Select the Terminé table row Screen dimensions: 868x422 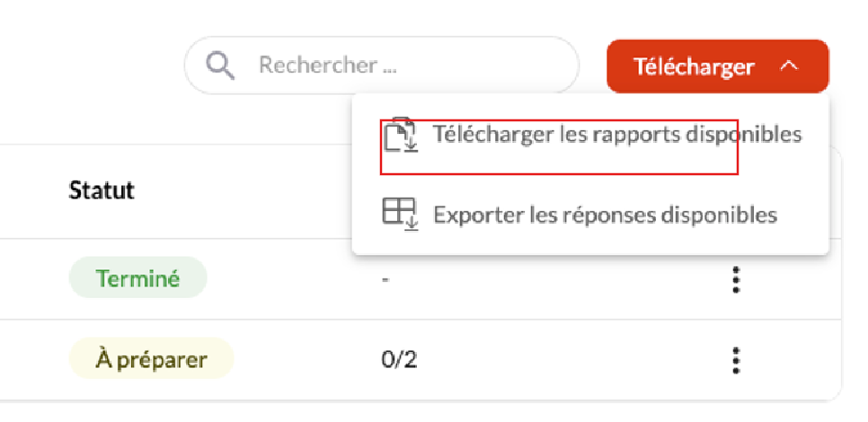pyautogui.click(x=421, y=279)
